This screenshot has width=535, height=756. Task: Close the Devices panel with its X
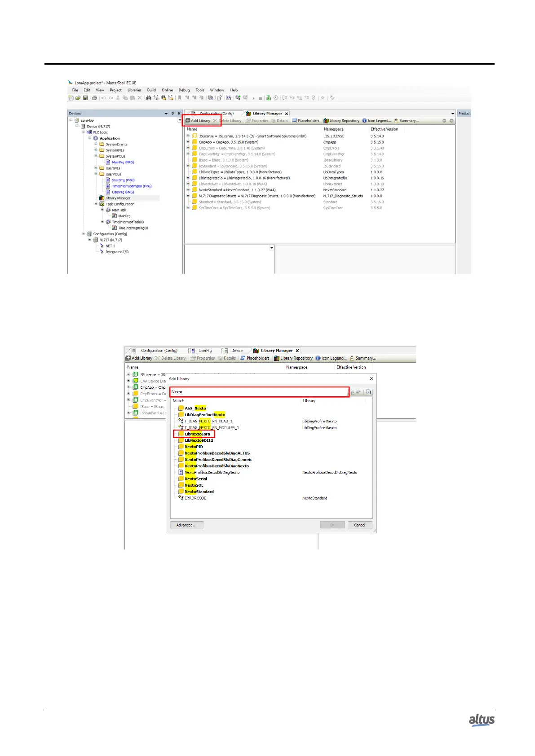click(x=179, y=114)
